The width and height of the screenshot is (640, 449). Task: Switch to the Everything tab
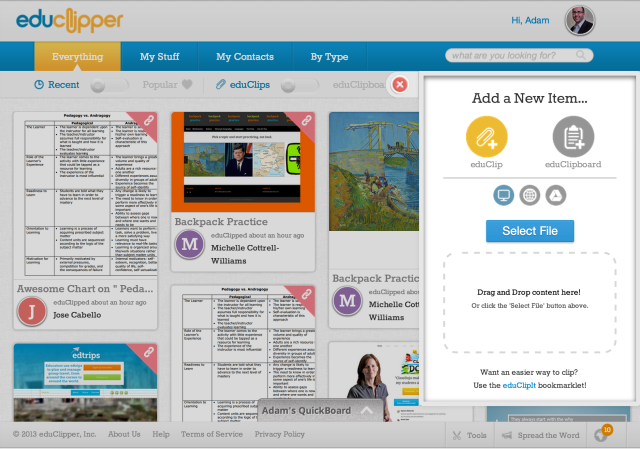pos(78,56)
